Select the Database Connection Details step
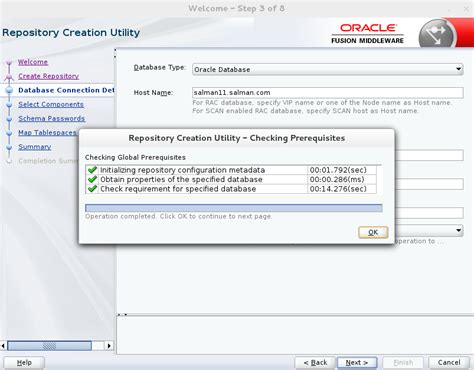474x370 pixels. pyautogui.click(x=66, y=90)
